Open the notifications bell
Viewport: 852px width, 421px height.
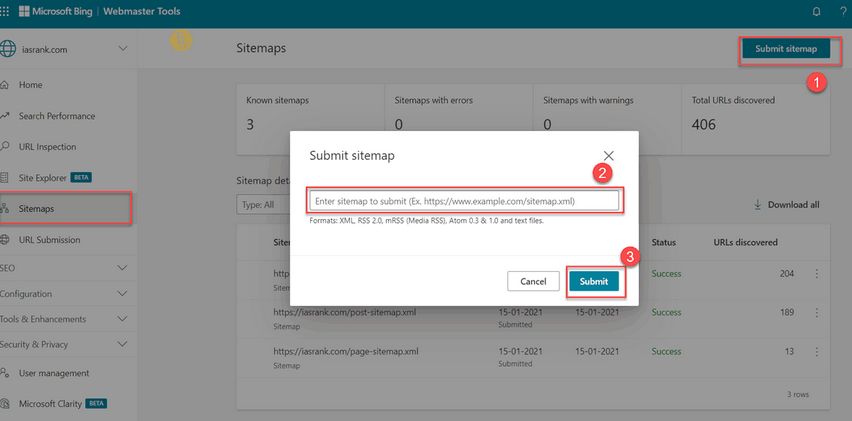coord(816,11)
